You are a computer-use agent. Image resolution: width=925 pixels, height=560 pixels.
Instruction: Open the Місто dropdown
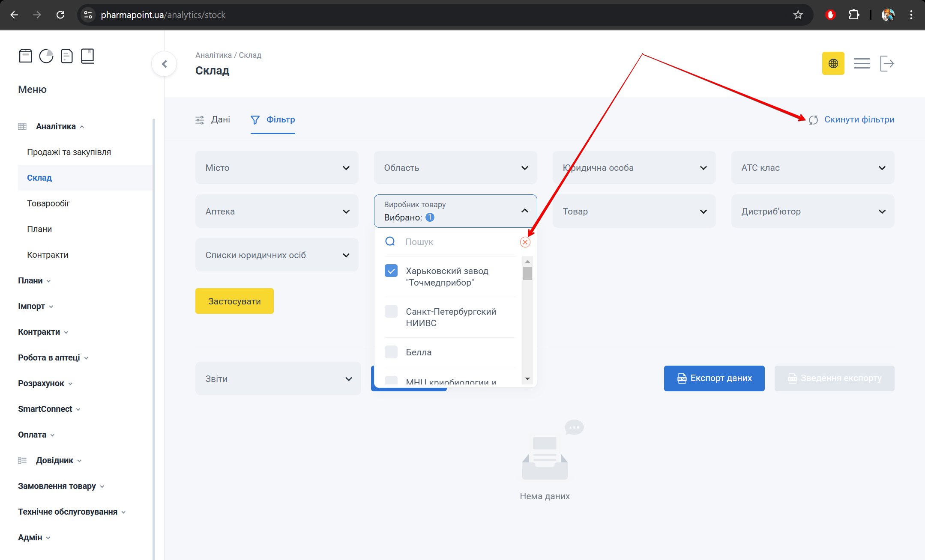coord(276,168)
